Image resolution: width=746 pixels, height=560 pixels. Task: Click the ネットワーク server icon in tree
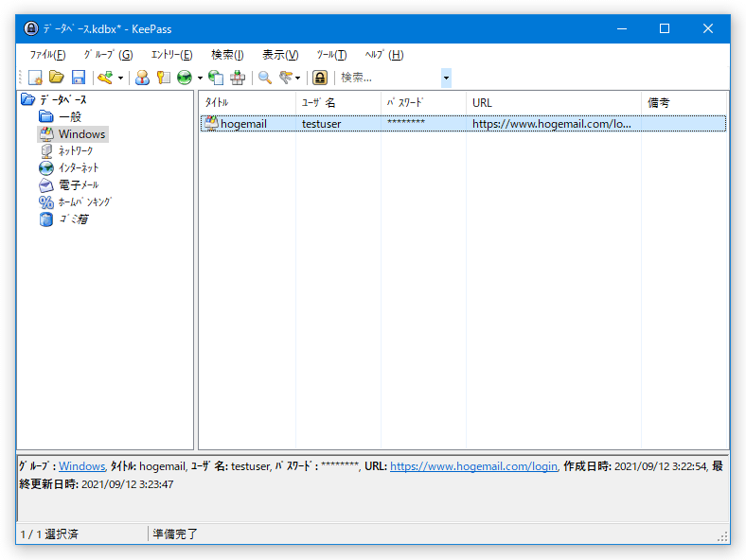coord(46,151)
